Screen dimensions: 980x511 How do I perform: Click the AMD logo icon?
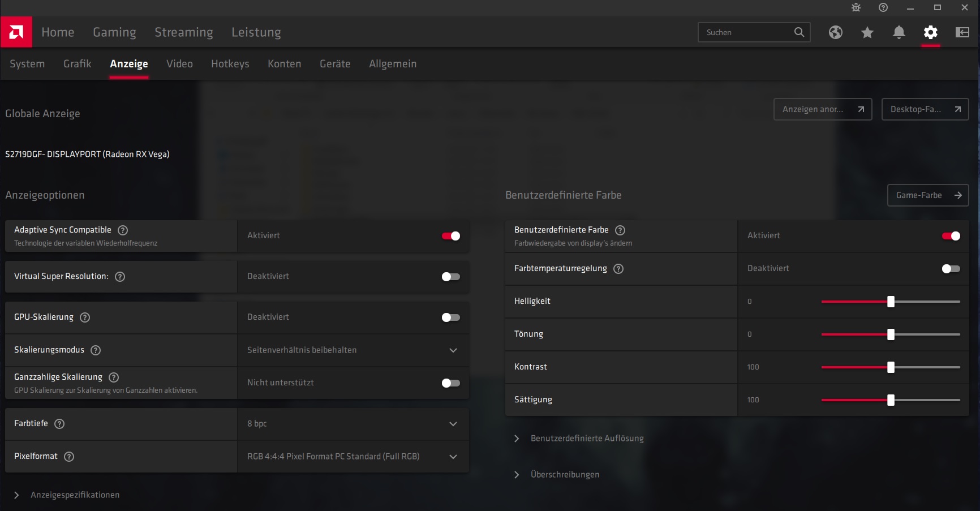point(16,32)
